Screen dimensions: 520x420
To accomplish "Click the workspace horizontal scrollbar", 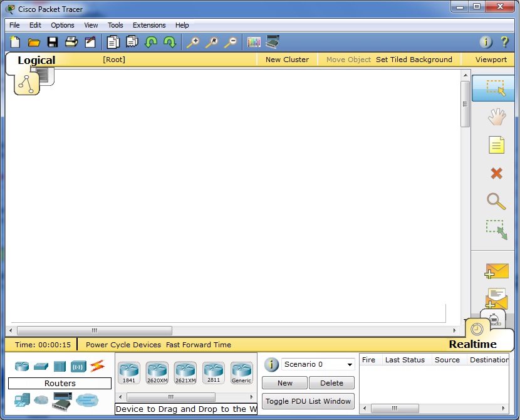I will coord(95,330).
